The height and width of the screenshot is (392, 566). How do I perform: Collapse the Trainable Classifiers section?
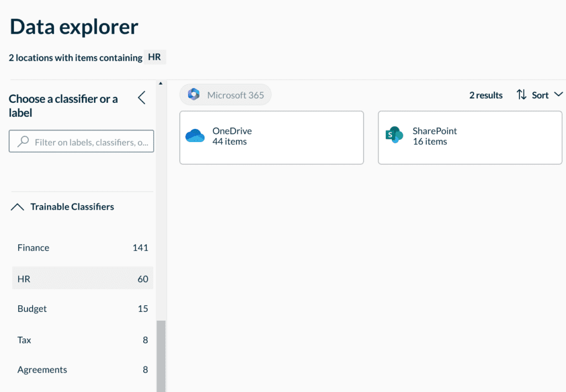18,207
